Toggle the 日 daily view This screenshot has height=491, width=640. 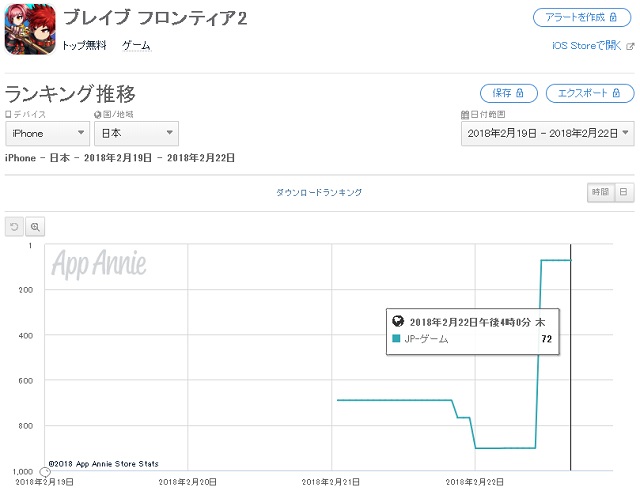click(623, 192)
